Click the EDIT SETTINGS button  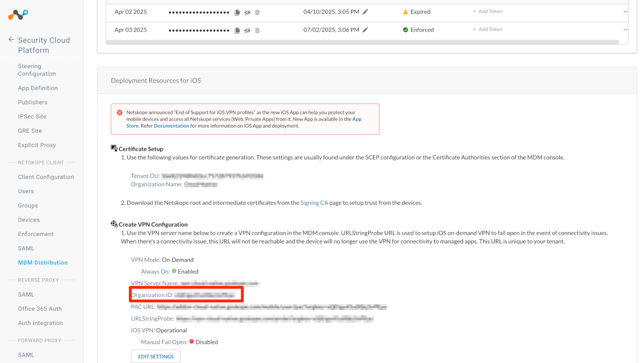(156, 357)
